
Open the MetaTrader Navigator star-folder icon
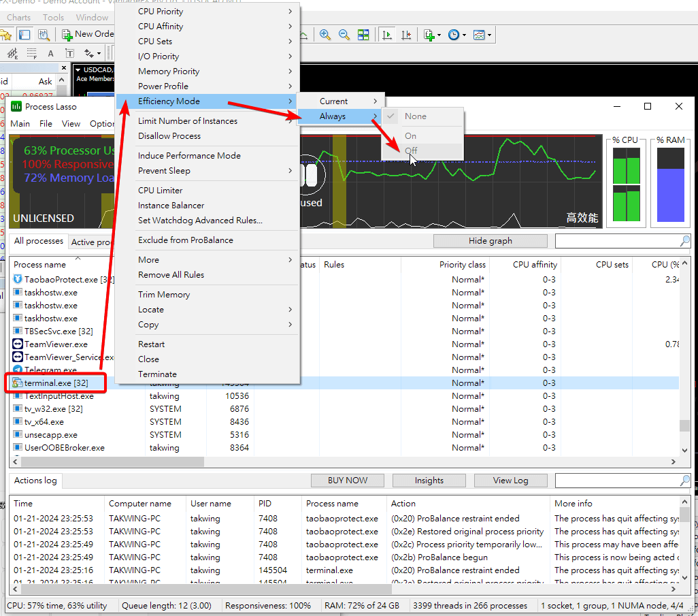[x=5, y=35]
